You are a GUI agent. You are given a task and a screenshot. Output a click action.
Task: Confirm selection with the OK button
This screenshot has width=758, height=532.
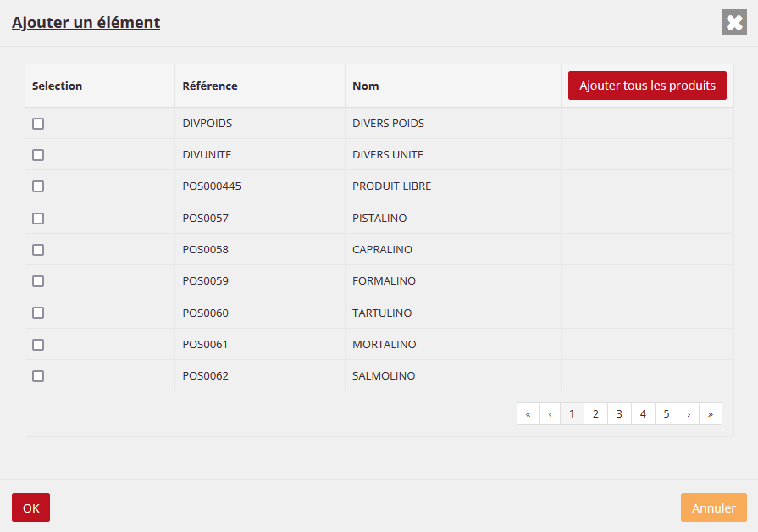[x=30, y=508]
